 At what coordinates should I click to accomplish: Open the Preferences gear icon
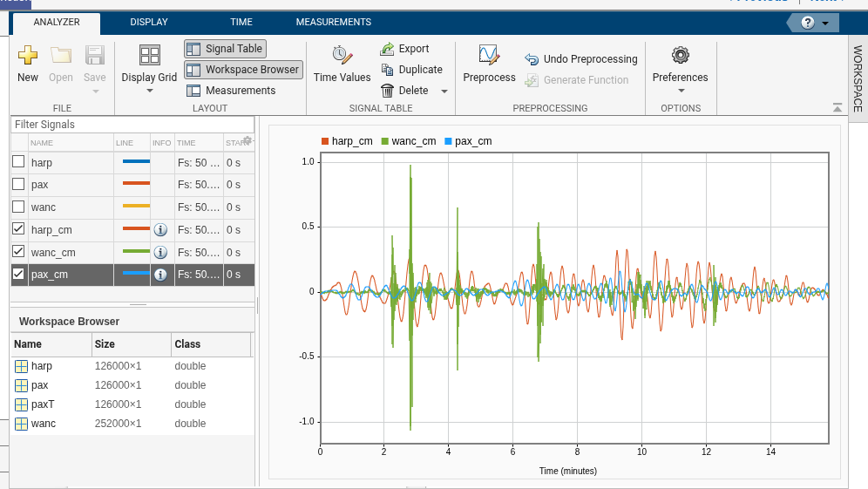tap(680, 56)
